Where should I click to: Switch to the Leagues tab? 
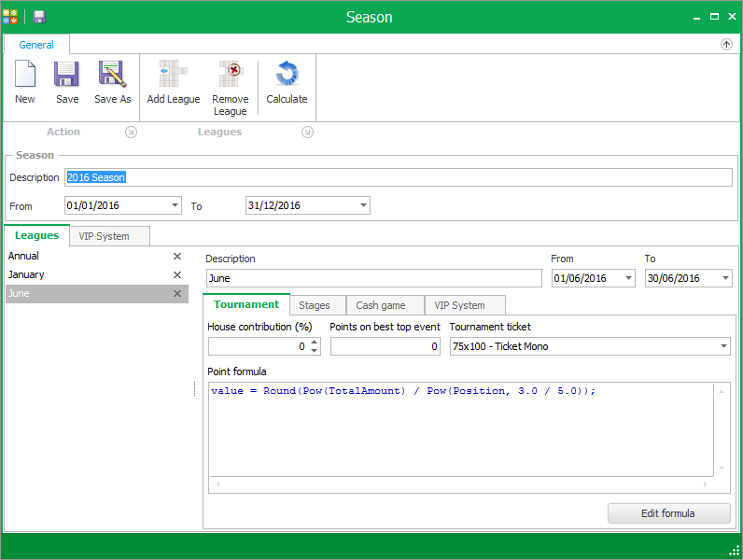37,235
